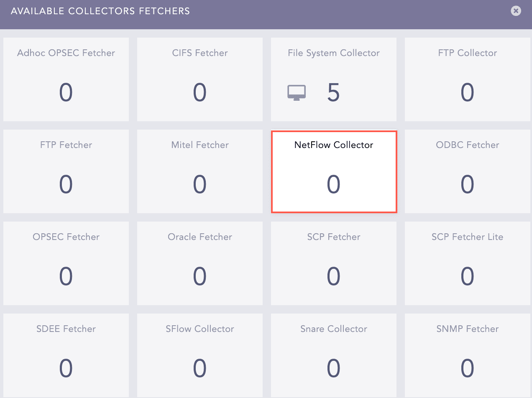Close the Available Collectors Fetchers dialog
532x398 pixels.
(x=515, y=11)
